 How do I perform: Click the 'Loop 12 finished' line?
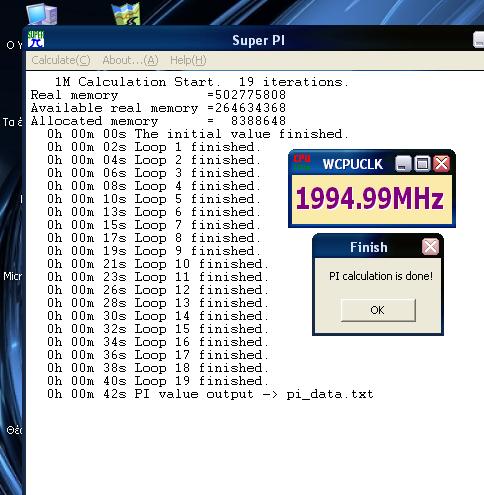coord(158,290)
